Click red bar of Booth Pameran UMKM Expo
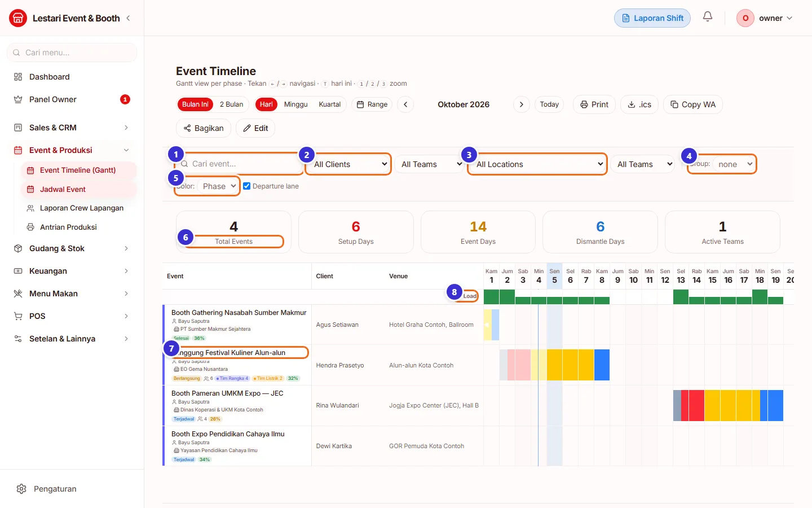 pyautogui.click(x=693, y=405)
